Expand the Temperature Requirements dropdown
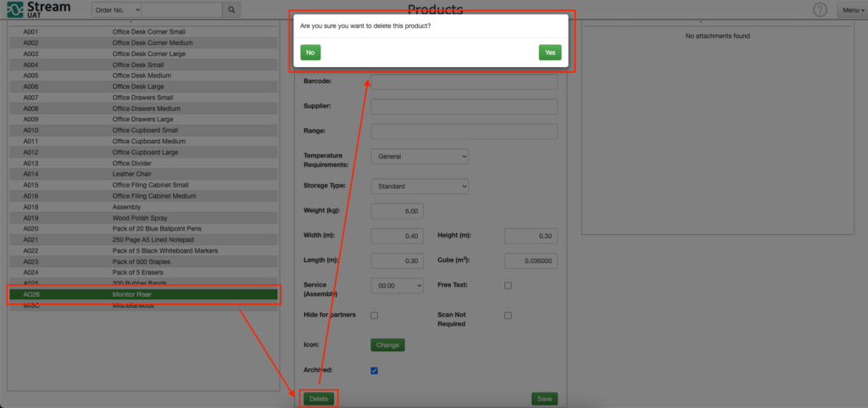The image size is (868, 408). pyautogui.click(x=420, y=157)
